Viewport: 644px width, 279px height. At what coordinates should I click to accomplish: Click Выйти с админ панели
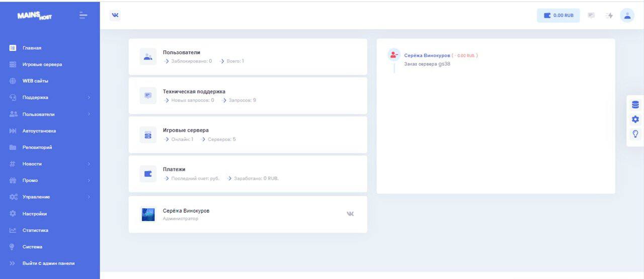(48, 263)
